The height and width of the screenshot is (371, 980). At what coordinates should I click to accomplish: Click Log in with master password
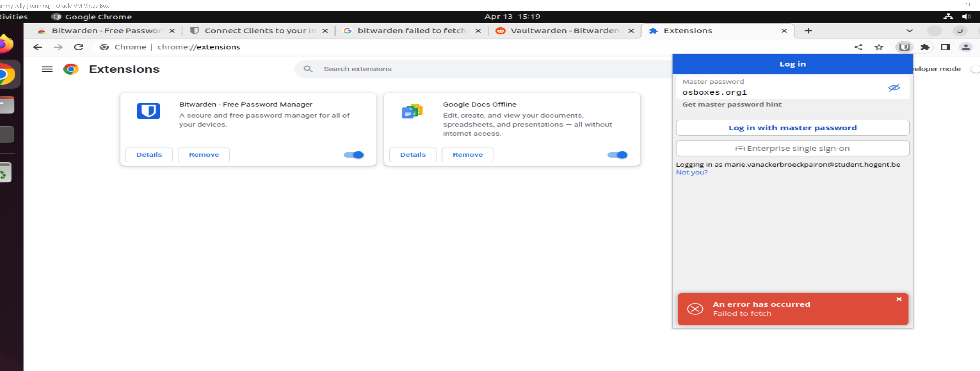pyautogui.click(x=792, y=128)
